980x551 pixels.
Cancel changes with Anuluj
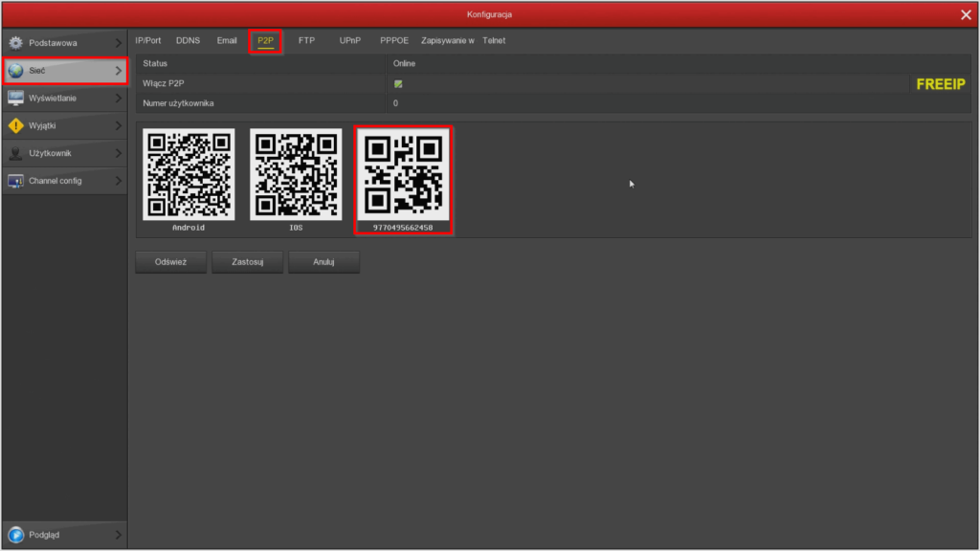click(323, 261)
